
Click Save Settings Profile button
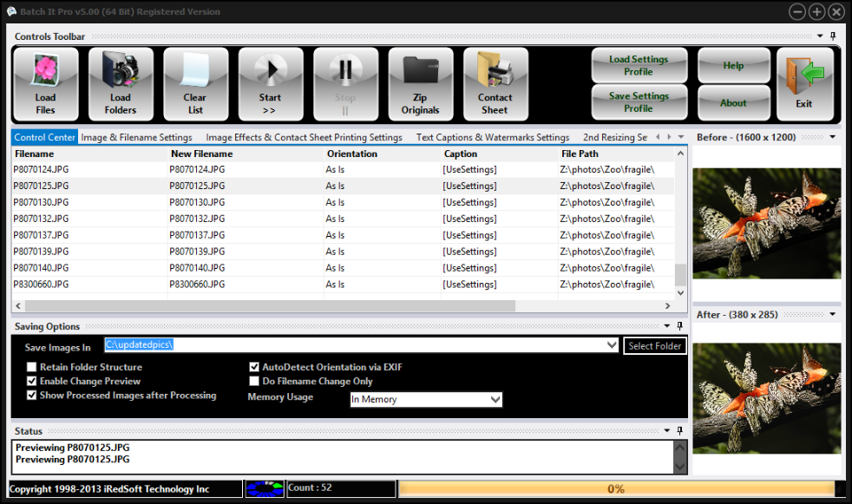click(x=639, y=102)
